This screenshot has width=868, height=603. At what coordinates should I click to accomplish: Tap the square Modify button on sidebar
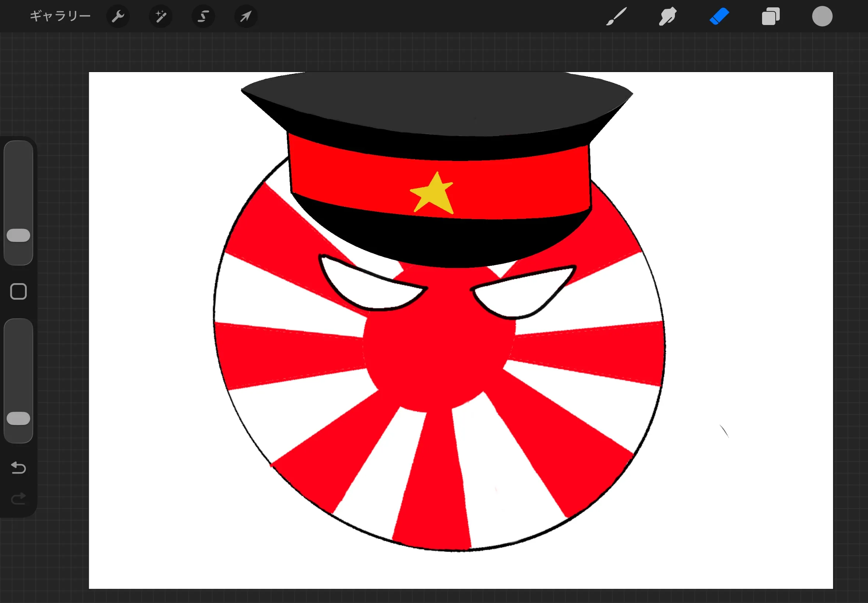tap(18, 291)
